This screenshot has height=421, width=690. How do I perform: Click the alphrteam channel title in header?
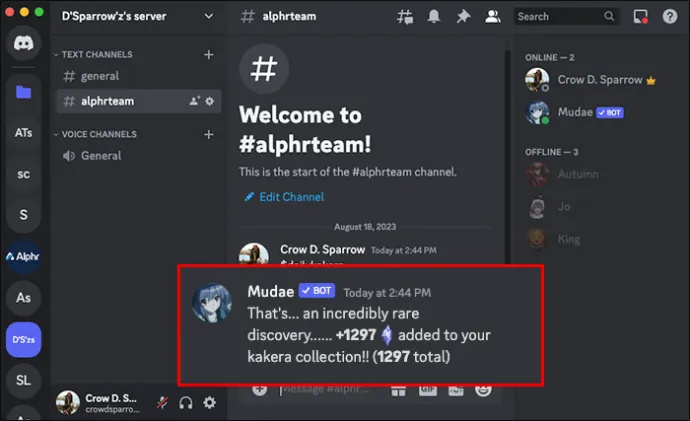point(289,17)
